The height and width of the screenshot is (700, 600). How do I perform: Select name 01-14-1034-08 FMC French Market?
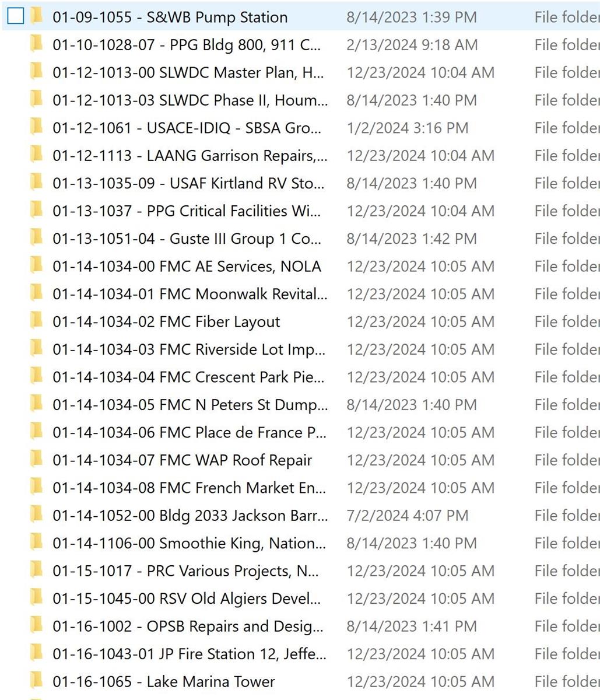[190, 488]
